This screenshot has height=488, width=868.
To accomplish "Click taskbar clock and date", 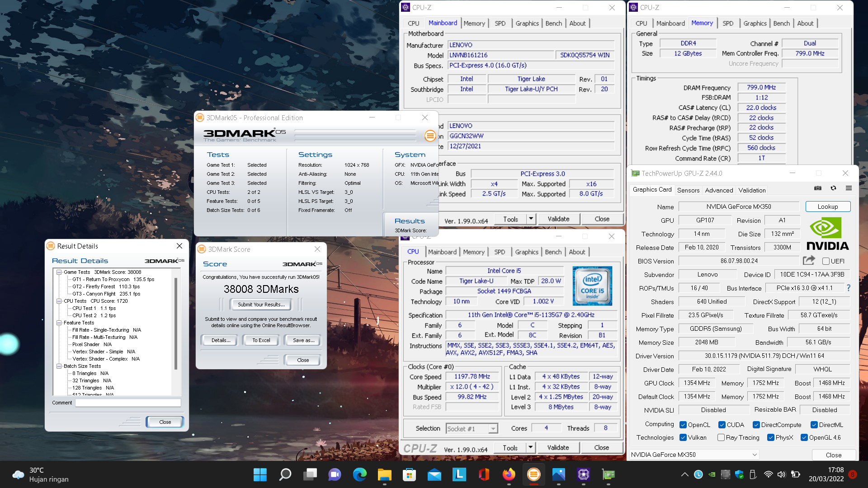I will coord(826,474).
